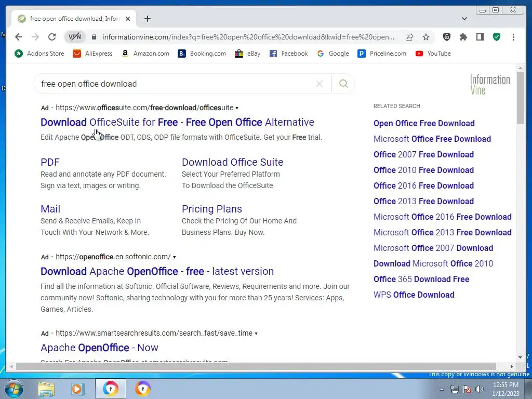Open the Extensions puzzle menu

(x=463, y=37)
